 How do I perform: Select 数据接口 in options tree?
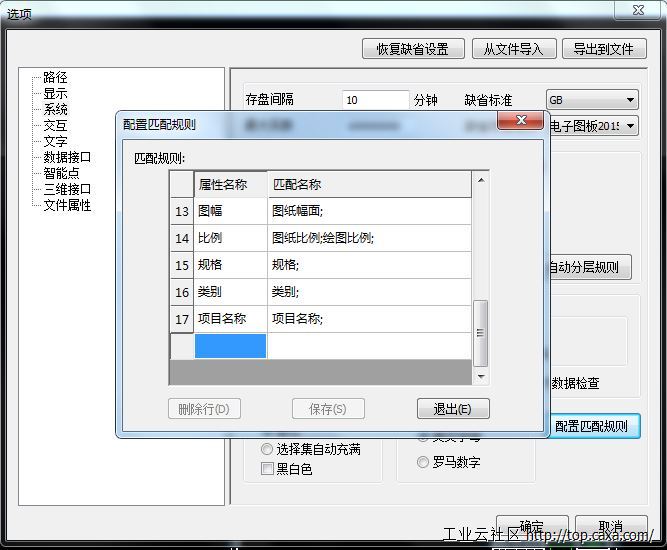(x=67, y=157)
